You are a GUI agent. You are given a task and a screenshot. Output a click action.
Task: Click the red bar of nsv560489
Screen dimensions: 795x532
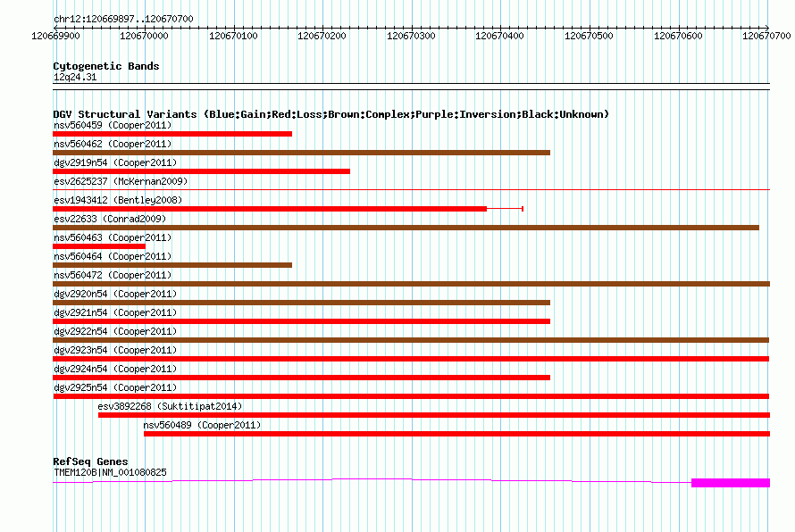[456, 434]
